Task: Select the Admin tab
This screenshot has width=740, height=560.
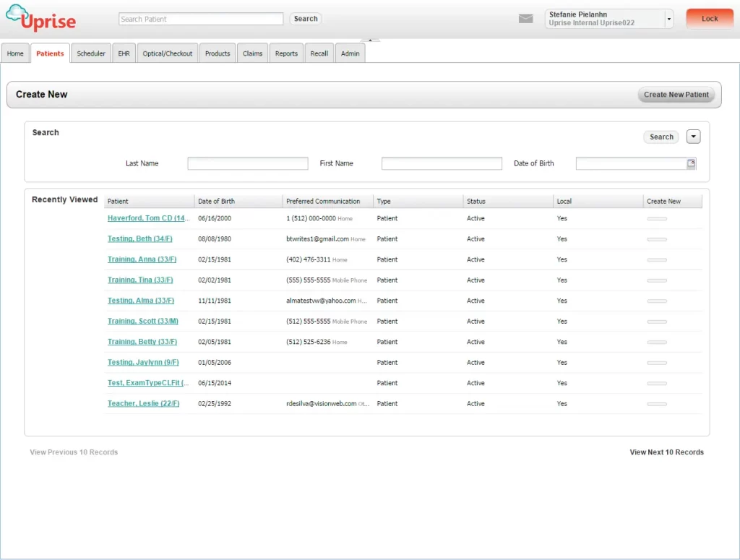Action: [350, 53]
